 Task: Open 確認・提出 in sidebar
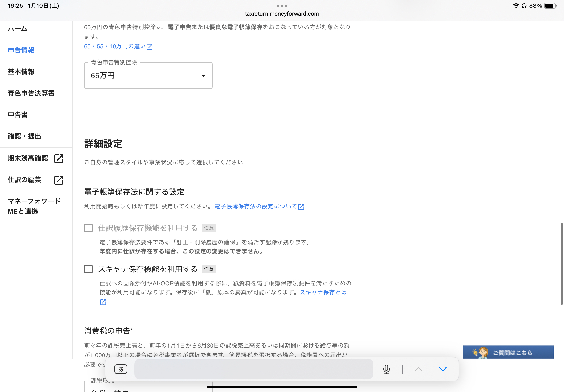click(x=24, y=136)
